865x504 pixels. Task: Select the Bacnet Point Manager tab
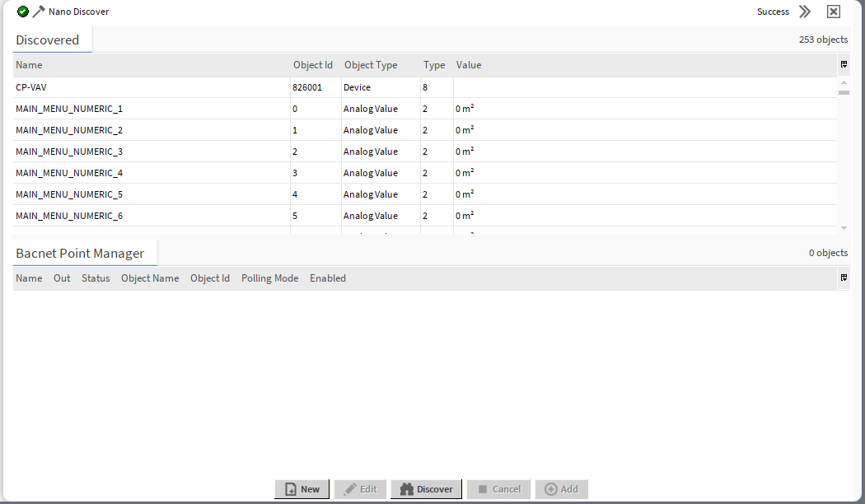coord(80,253)
